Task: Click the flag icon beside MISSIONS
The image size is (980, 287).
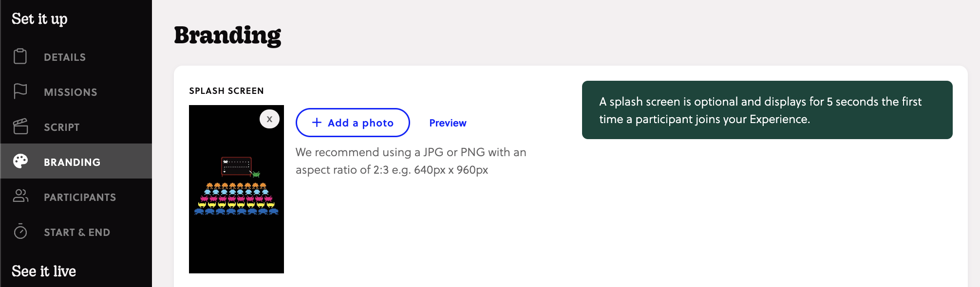Action: [19, 91]
